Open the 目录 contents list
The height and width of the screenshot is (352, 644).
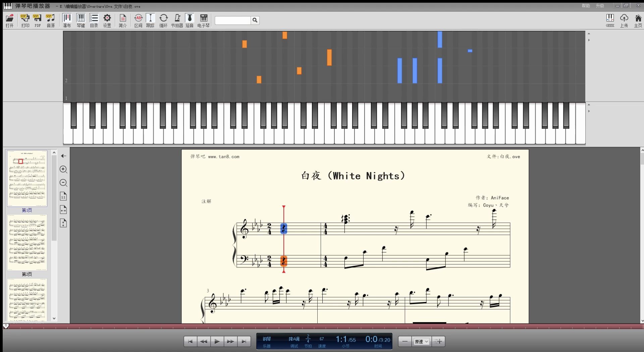[x=94, y=20]
